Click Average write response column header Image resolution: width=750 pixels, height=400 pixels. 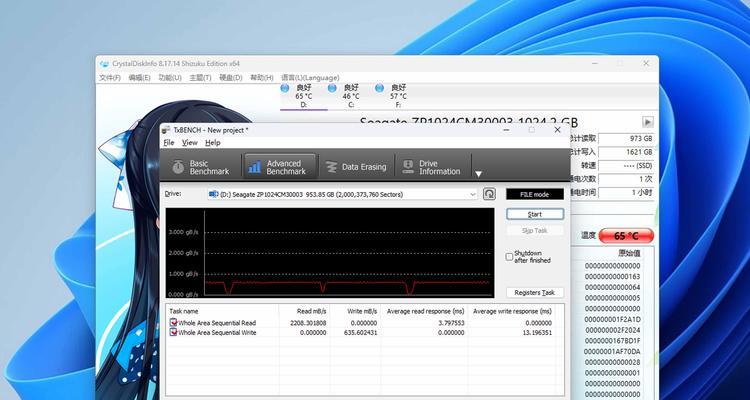[x=511, y=311]
